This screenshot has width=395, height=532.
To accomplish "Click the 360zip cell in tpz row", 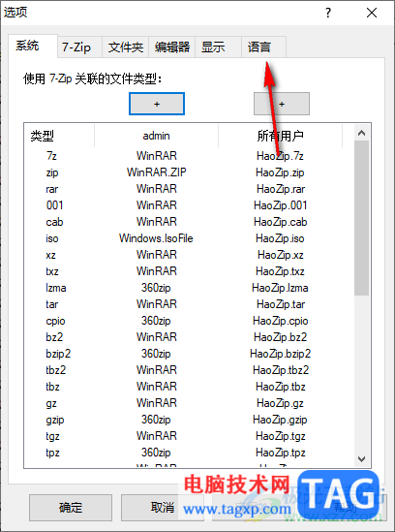I will (156, 453).
